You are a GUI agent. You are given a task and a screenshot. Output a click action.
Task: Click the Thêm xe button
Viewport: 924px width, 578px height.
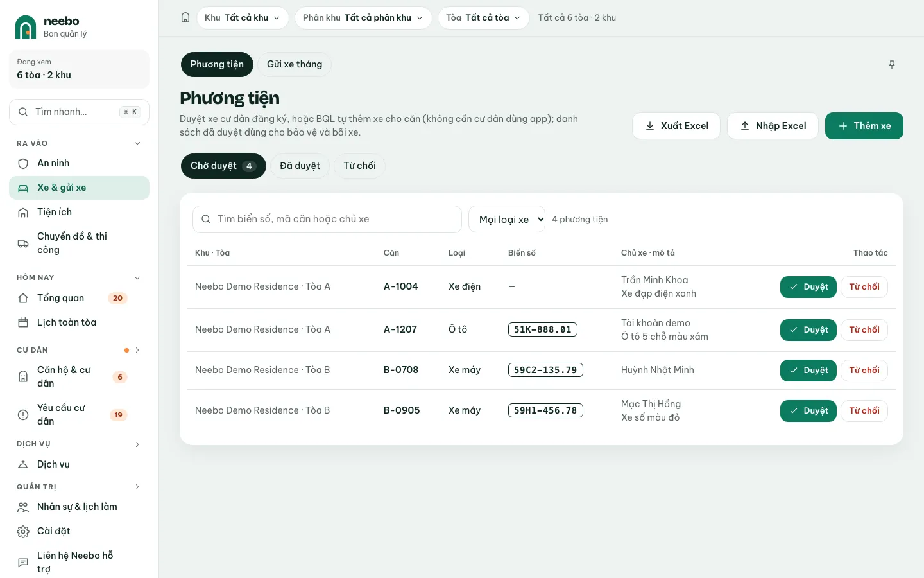864,126
